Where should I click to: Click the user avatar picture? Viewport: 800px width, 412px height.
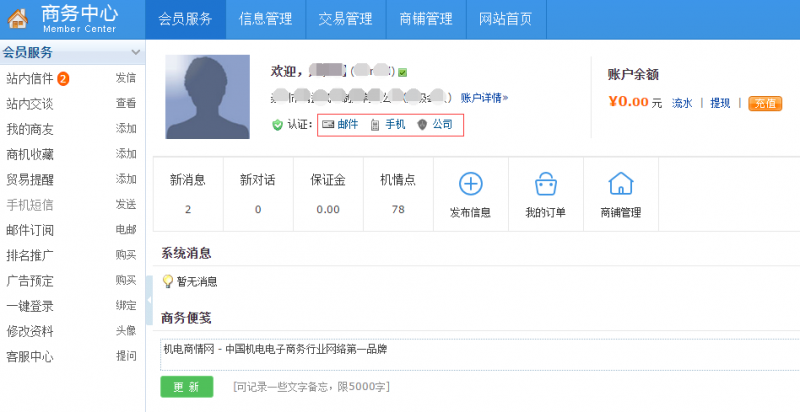[x=208, y=97]
